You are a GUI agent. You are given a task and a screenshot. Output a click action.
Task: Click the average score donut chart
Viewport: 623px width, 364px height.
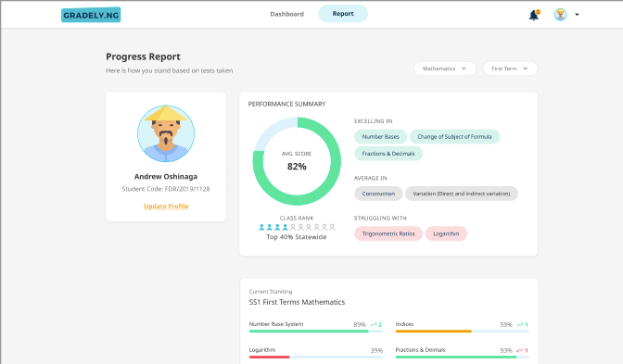pos(297,161)
